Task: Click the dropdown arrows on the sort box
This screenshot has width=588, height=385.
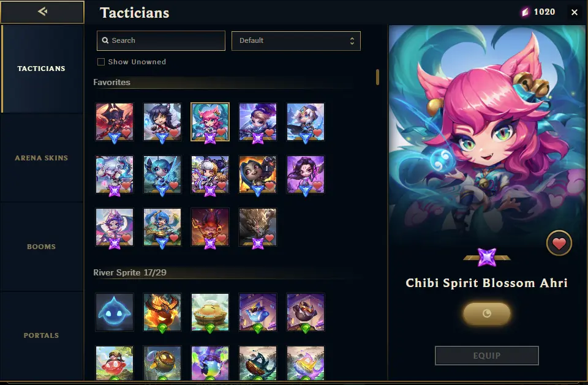Action: (352, 41)
